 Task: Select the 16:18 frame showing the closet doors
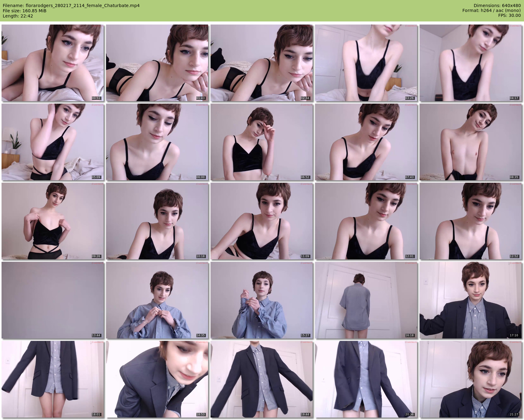[366, 300]
